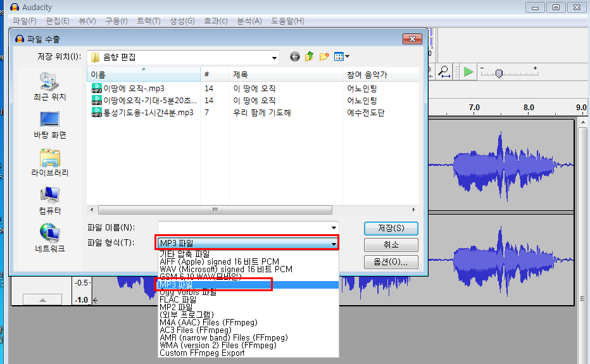590x364 pixels.
Task: Open the view menu icon in dialog
Action: (342, 57)
